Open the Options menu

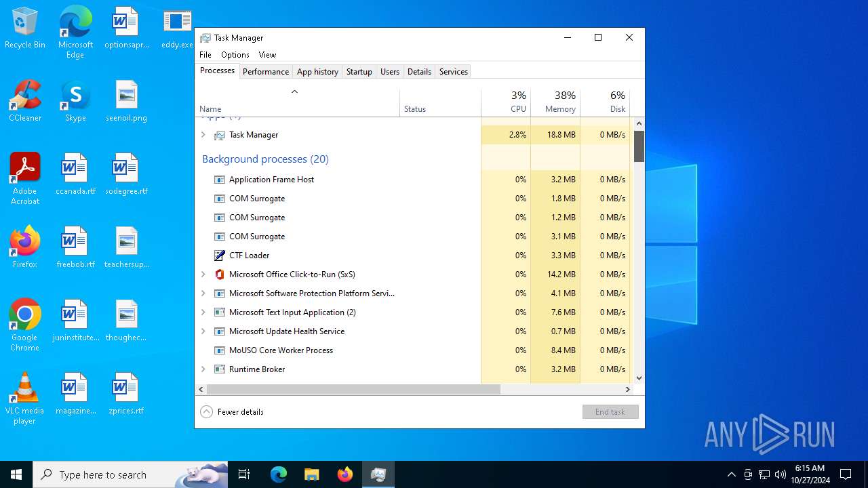pos(235,55)
